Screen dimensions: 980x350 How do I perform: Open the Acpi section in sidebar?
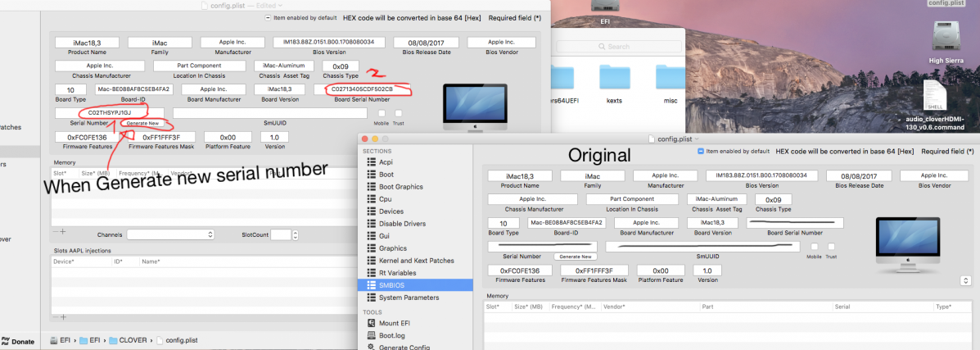[x=386, y=162]
